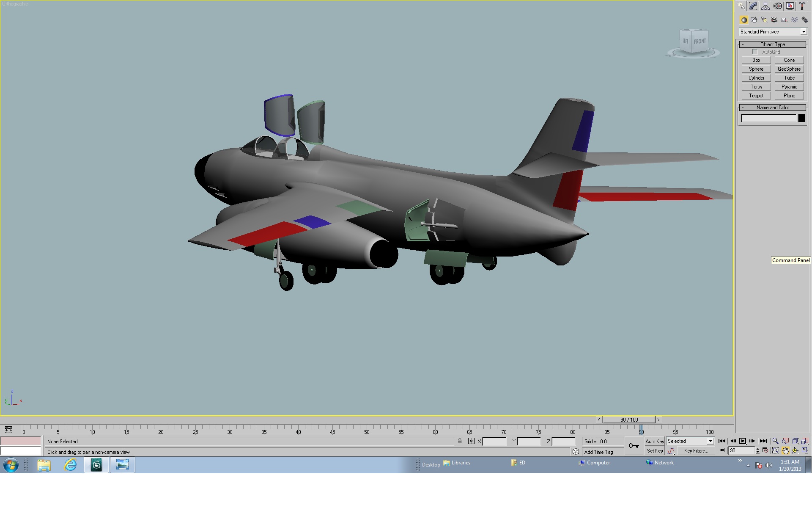Toggle Auto Key animation mode
The height and width of the screenshot is (508, 812).
[x=654, y=441]
